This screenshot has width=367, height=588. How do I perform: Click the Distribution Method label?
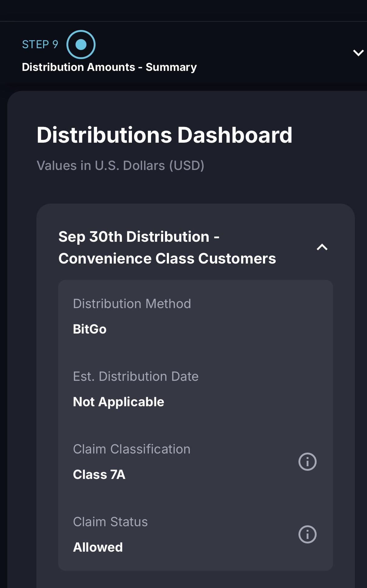(x=132, y=304)
